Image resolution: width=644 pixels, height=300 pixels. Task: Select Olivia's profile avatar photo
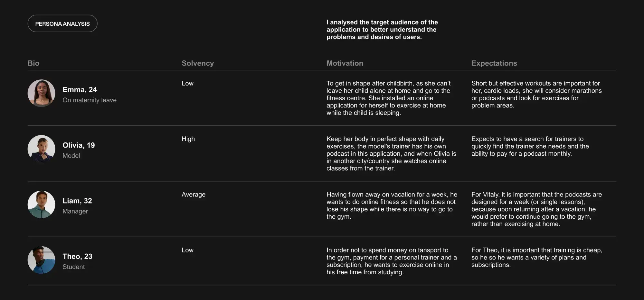coord(41,149)
